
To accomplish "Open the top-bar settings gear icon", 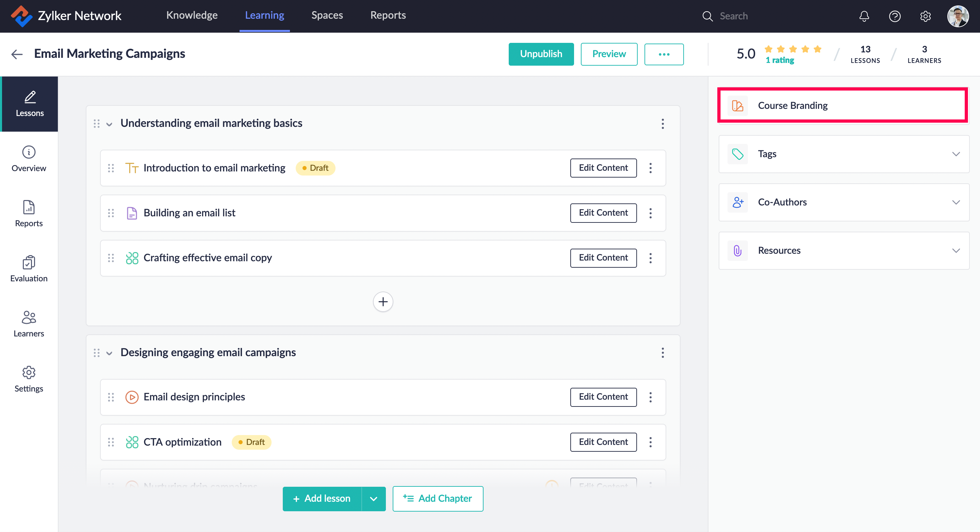I will (x=925, y=16).
